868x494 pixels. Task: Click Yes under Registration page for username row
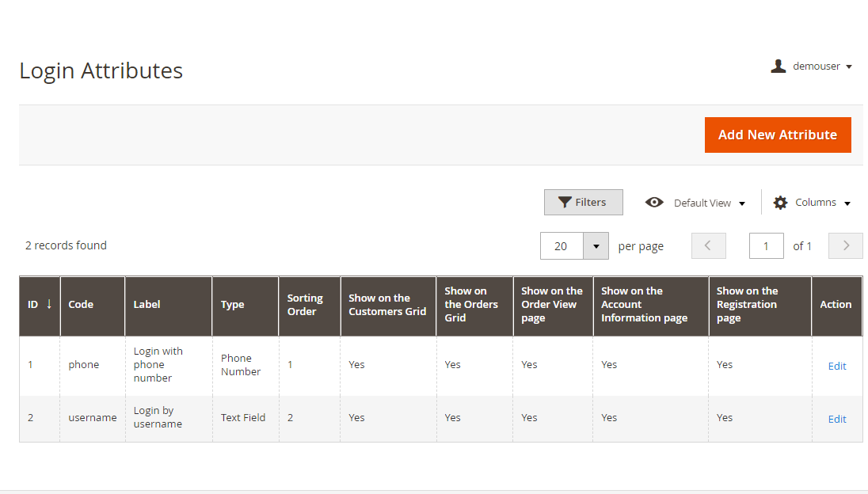click(725, 418)
